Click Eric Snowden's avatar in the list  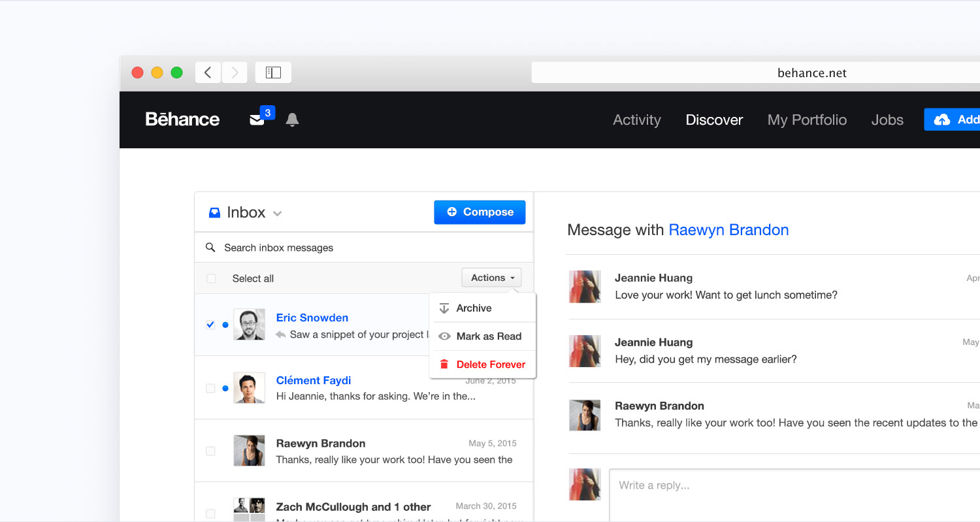249,325
